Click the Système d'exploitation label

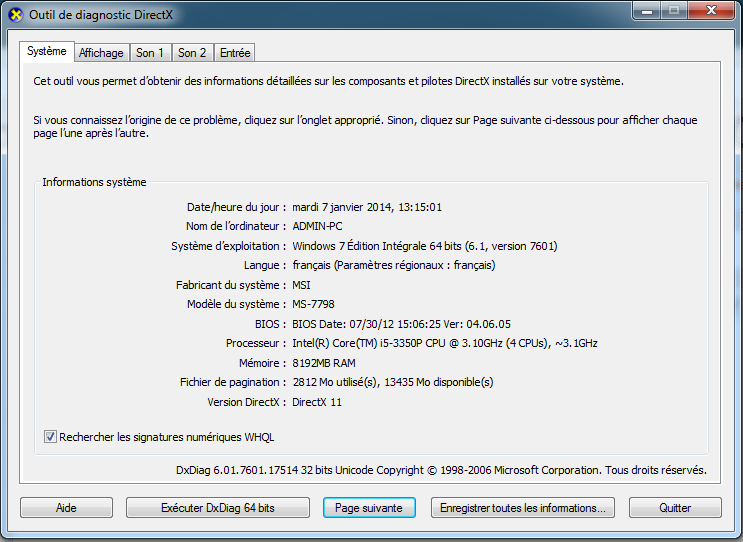[228, 246]
